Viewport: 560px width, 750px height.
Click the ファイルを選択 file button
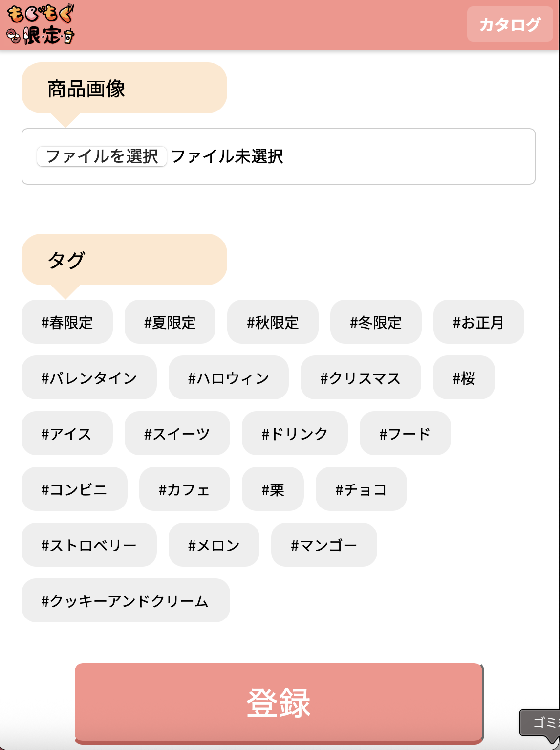click(x=102, y=156)
